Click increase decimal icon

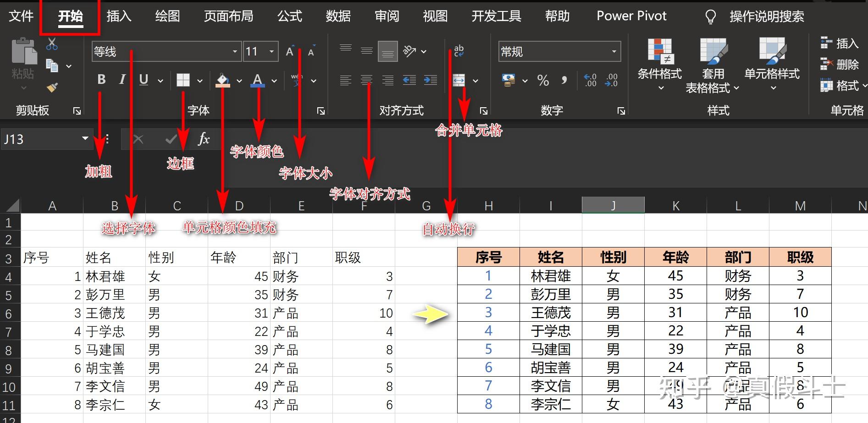click(590, 81)
